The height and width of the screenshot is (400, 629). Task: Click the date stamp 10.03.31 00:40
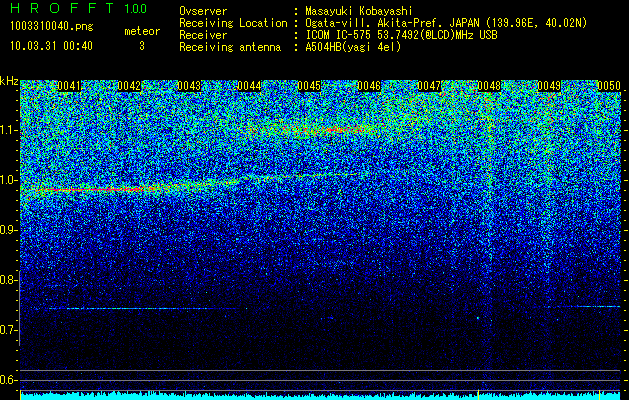(x=51, y=46)
